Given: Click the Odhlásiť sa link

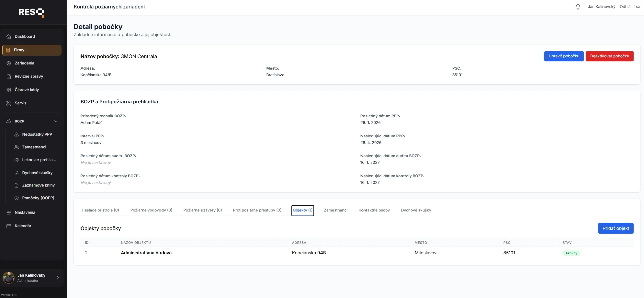Looking at the screenshot, I should click(x=630, y=7).
